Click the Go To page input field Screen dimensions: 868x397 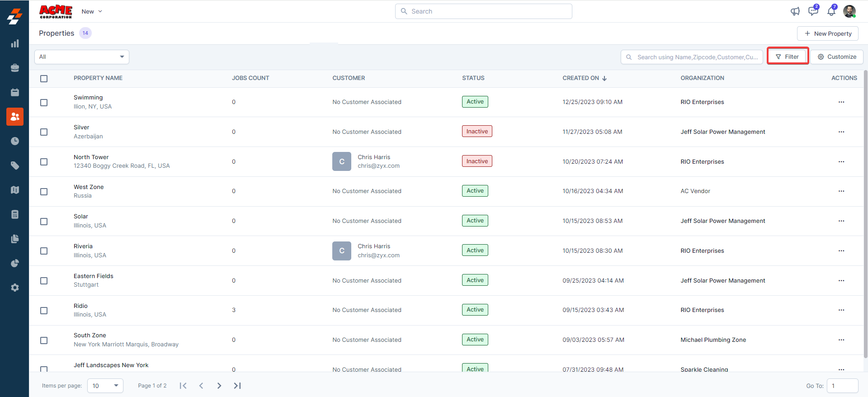point(842,386)
